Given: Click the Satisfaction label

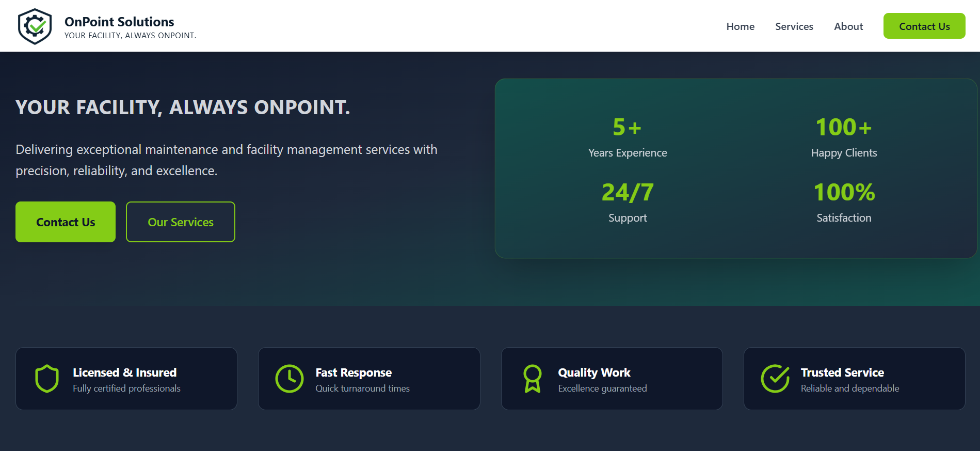Looking at the screenshot, I should tap(844, 218).
